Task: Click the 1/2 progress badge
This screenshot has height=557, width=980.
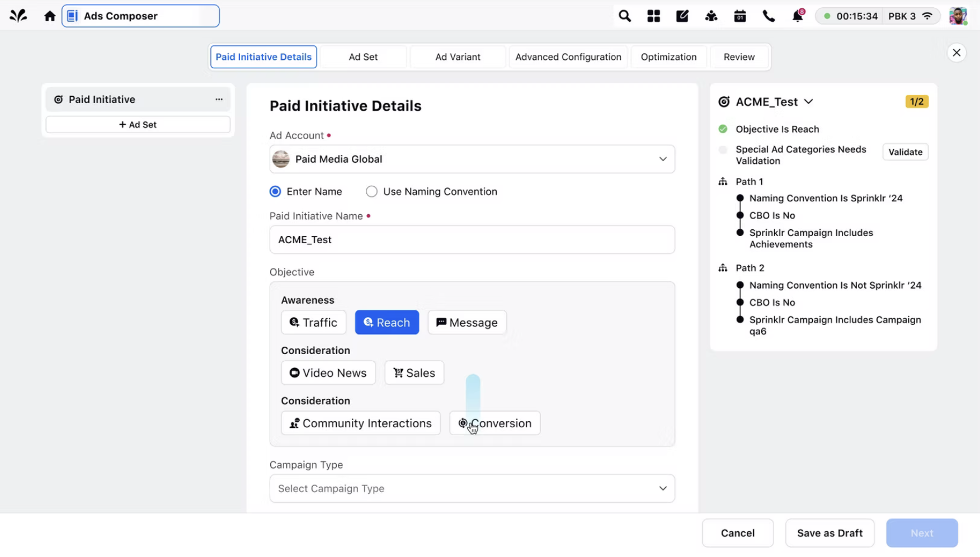Action: tap(917, 102)
